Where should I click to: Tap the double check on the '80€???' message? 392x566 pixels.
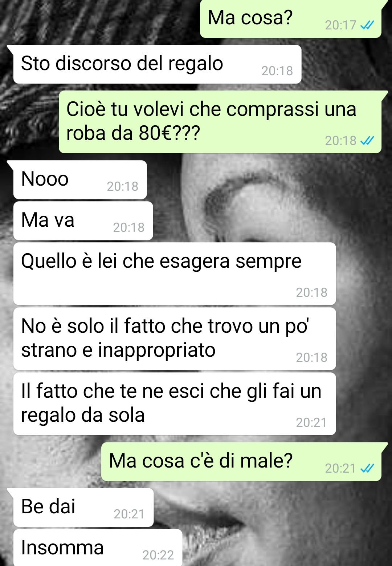(x=367, y=141)
